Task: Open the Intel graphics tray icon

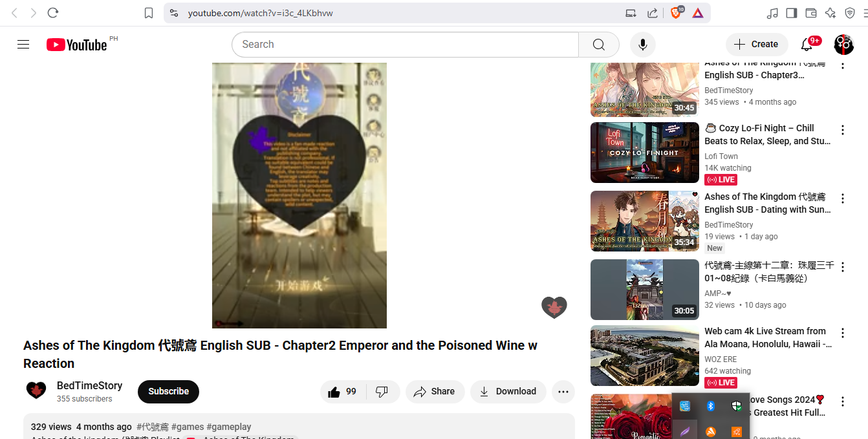Action: [684, 406]
